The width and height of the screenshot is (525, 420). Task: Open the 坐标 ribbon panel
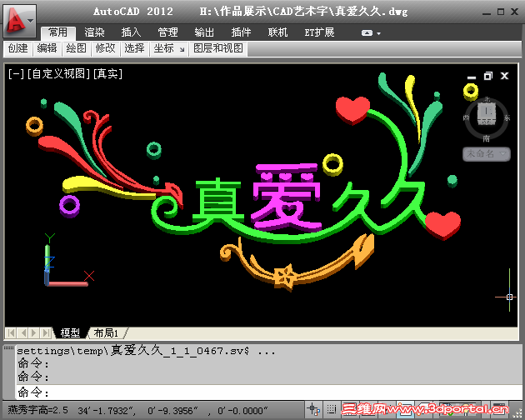[164, 48]
